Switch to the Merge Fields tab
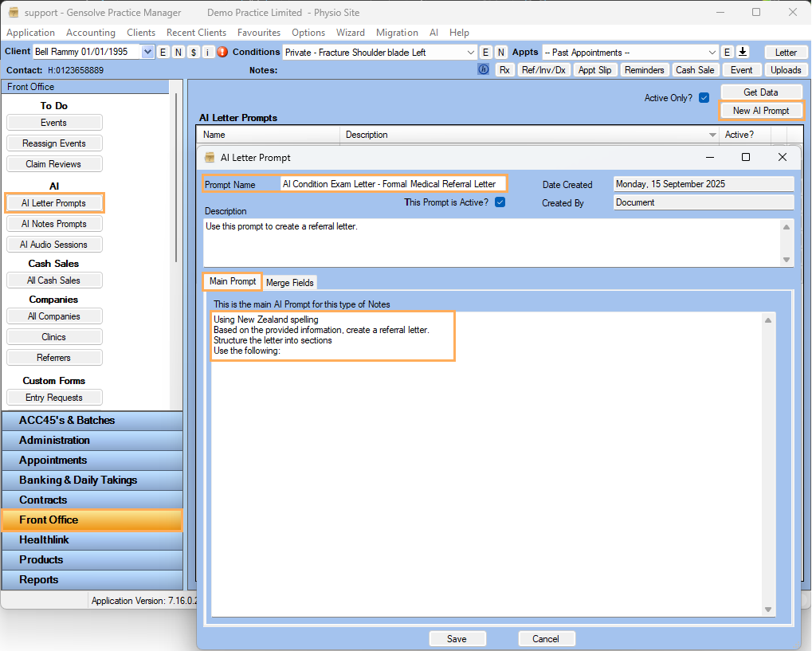Viewport: 812px width, 651px height. pos(290,283)
